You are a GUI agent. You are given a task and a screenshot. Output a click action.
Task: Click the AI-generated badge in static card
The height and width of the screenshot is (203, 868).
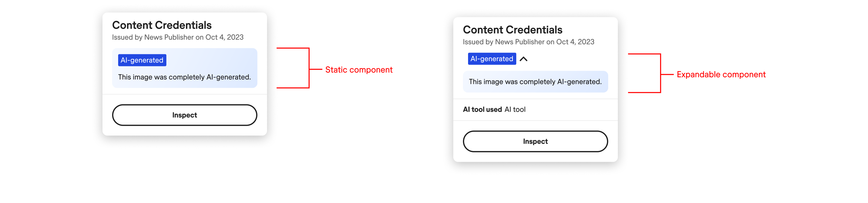[x=142, y=60]
